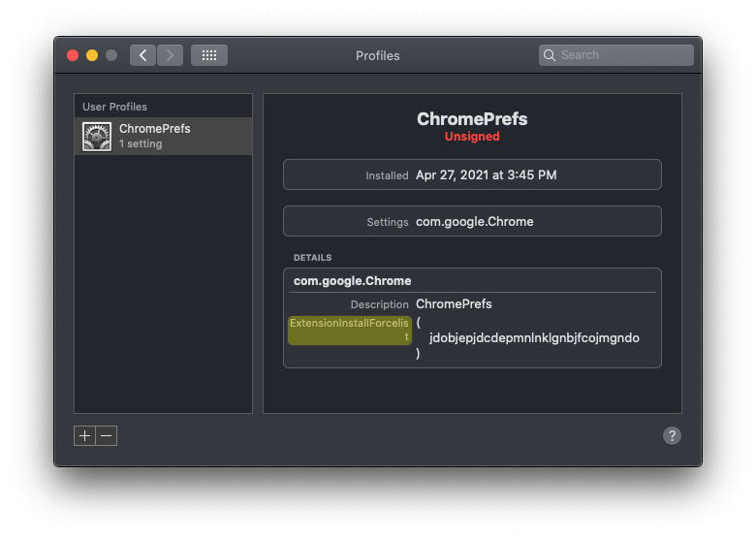Click bold com.google.Chrome details header
This screenshot has width=756, height=538.
353,280
